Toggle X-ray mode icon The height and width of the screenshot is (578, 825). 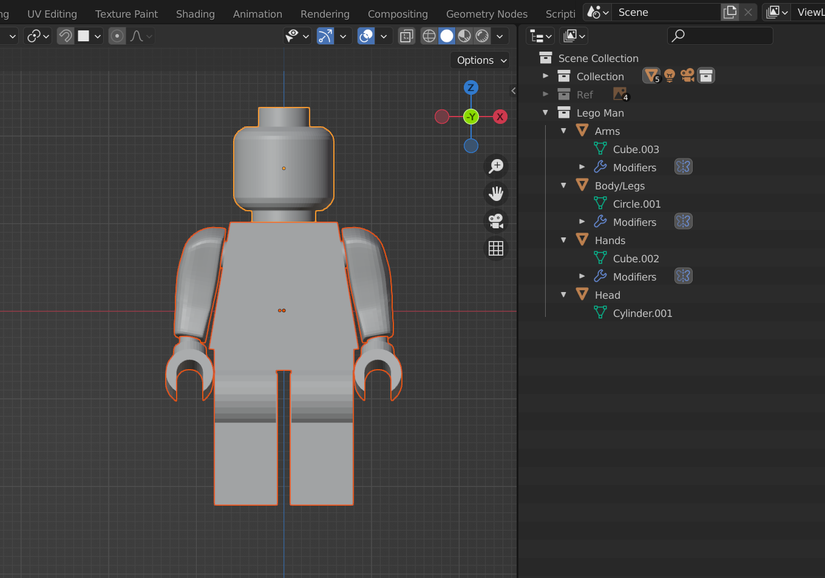(406, 36)
